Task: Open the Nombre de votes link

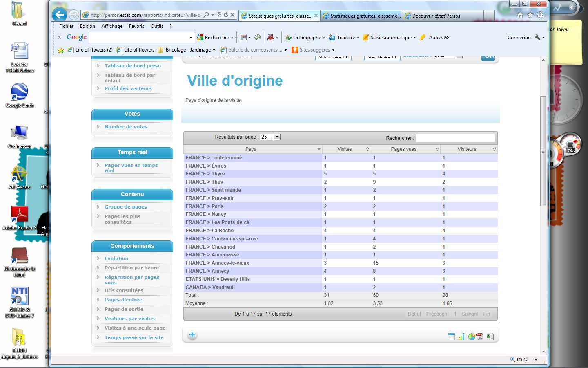Action: pos(126,127)
